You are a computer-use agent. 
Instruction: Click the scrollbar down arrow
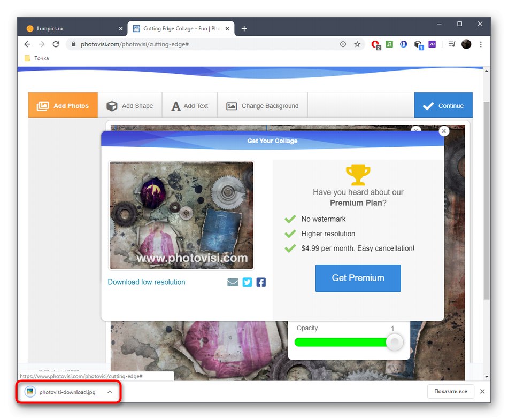pos(486,377)
